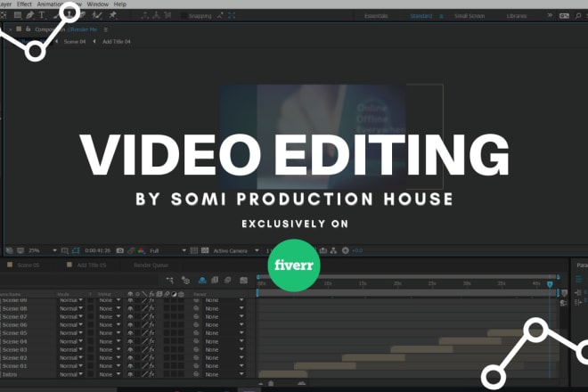This screenshot has width=588, height=392.
Task: Open the Graph Editor
Action: [244, 281]
